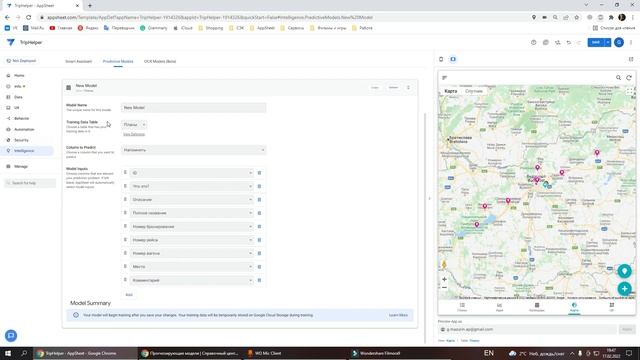Open the help icon in top bar
This screenshot has height=360, width=640.
[x=533, y=42]
